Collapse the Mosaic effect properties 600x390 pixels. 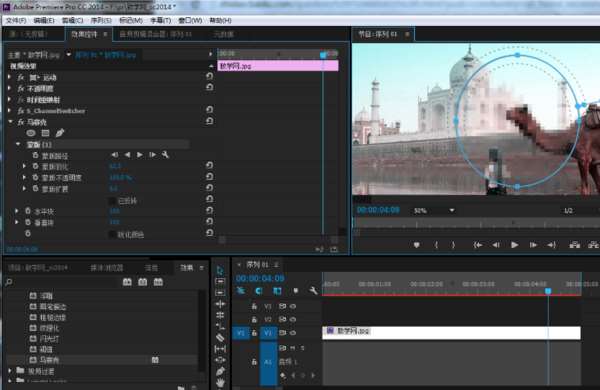11,122
